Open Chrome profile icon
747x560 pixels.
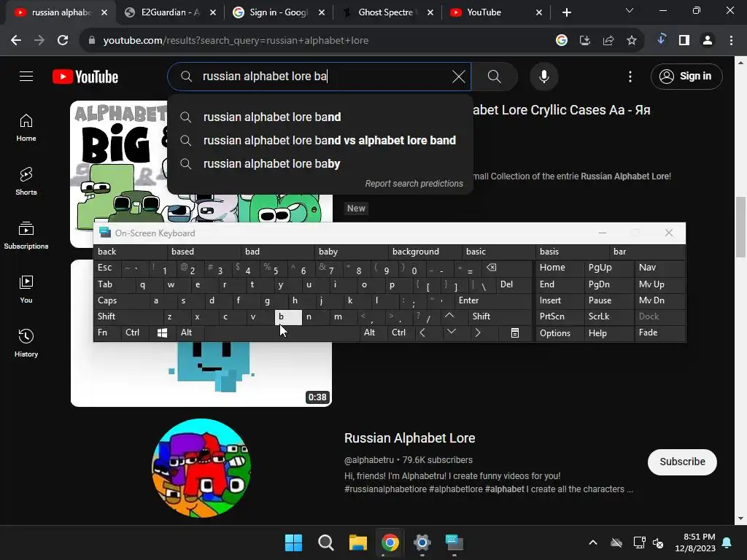click(708, 41)
